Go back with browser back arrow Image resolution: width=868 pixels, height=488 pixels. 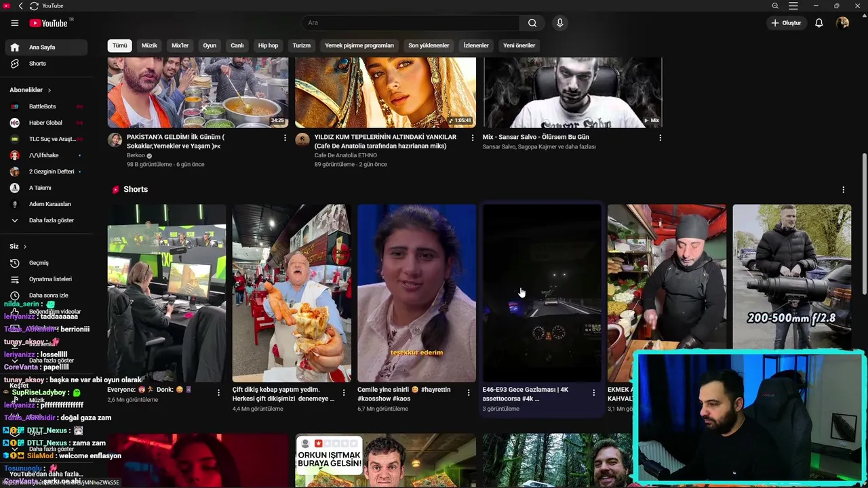pos(20,6)
